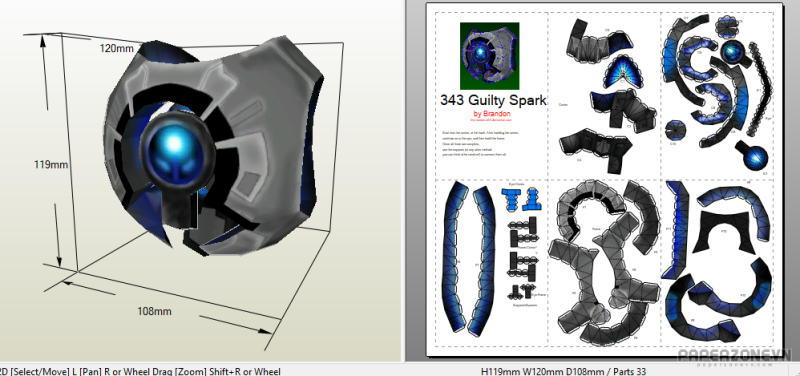Click the 120mm width dimension label
This screenshot has height=376, width=800.
(x=116, y=49)
